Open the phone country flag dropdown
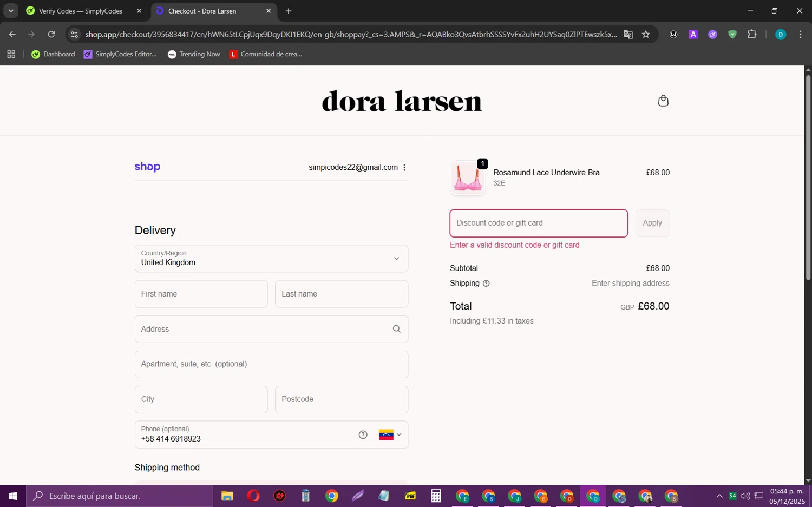 pyautogui.click(x=390, y=435)
